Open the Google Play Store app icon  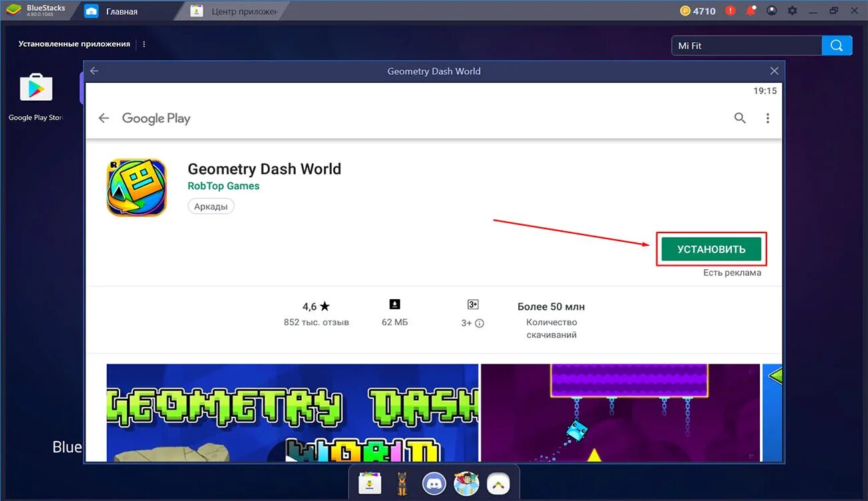click(36, 89)
